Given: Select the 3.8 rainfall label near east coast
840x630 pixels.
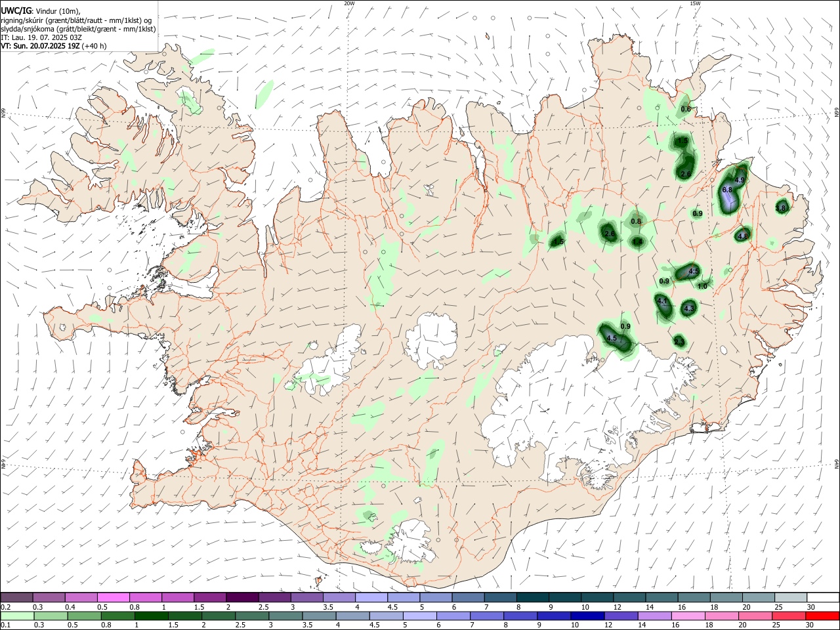Looking at the screenshot, I should (781, 208).
